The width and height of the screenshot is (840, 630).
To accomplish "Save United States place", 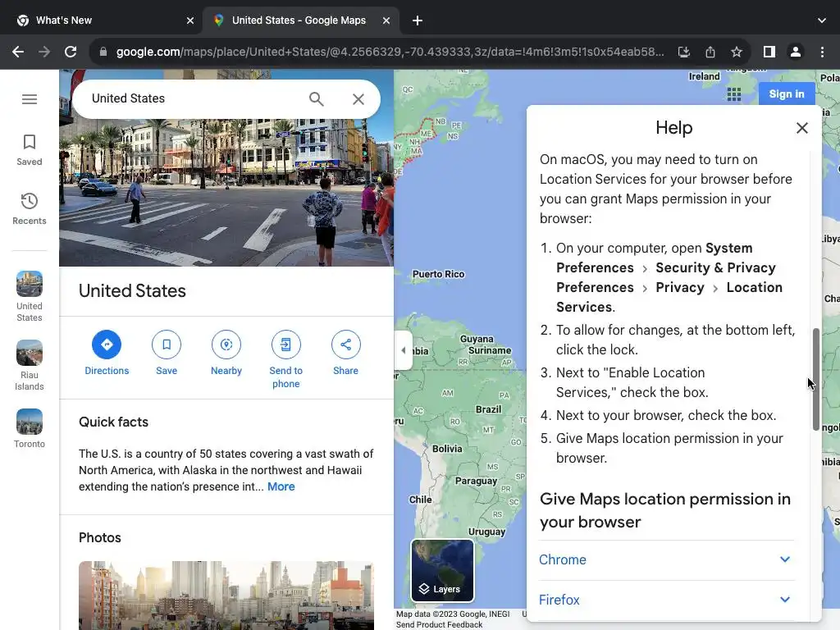I will [167, 353].
